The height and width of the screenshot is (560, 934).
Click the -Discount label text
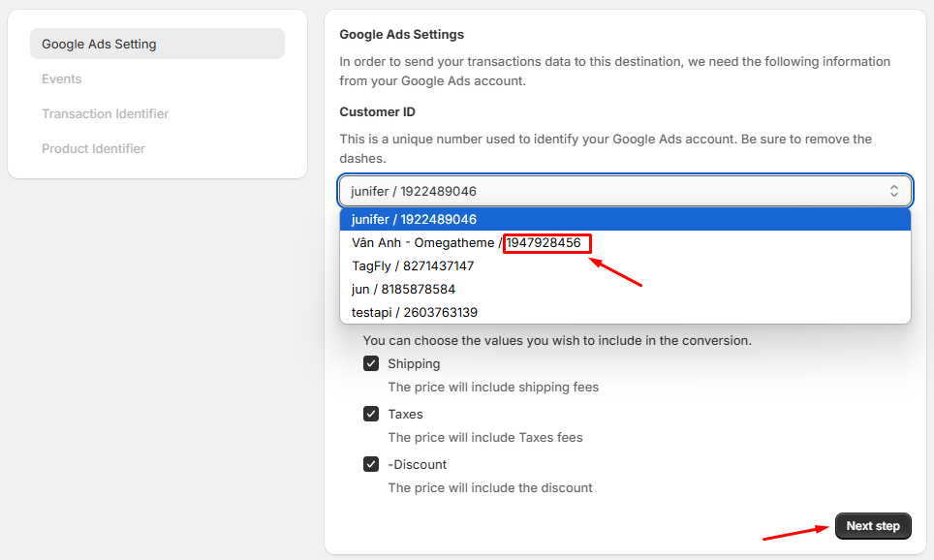[417, 464]
